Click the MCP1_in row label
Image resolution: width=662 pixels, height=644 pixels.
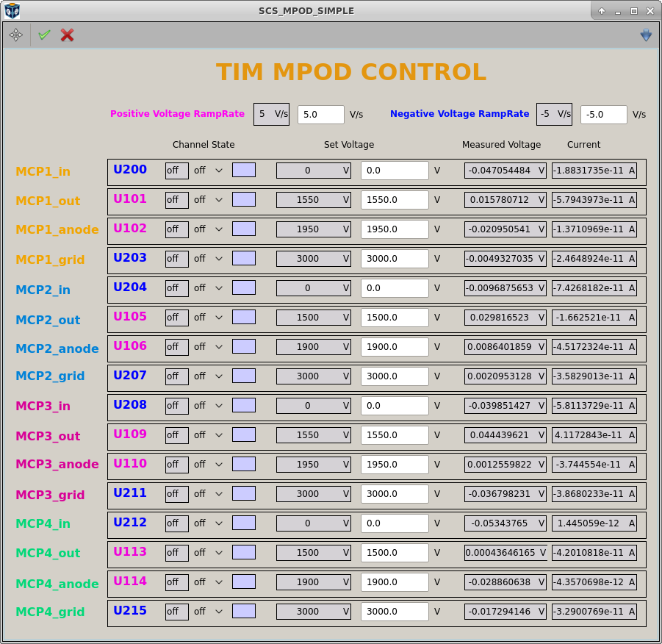point(43,171)
